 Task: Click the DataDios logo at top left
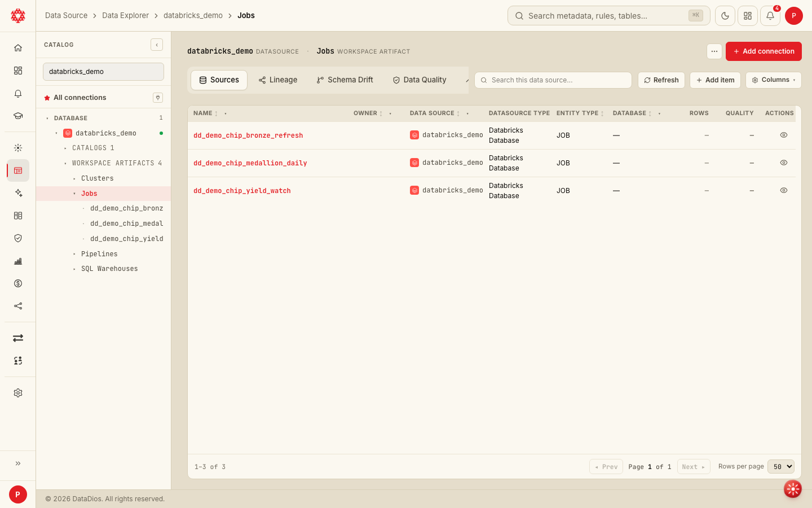pos(18,16)
